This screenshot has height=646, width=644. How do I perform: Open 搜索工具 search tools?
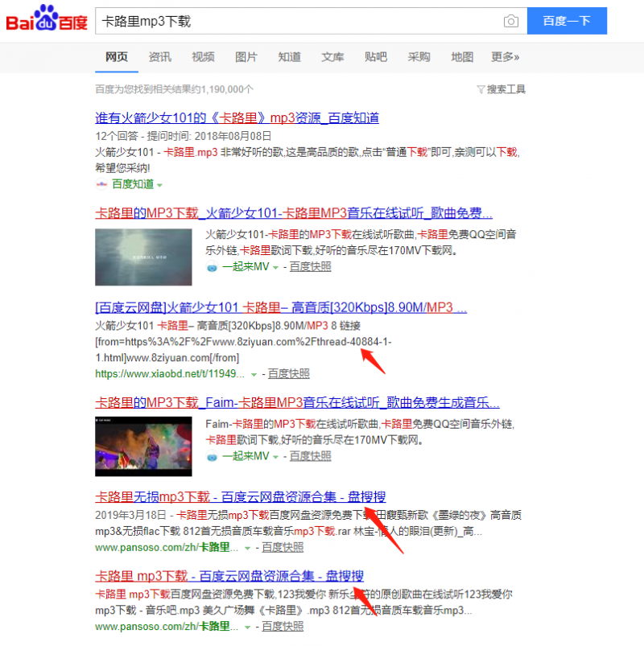pyautogui.click(x=506, y=89)
